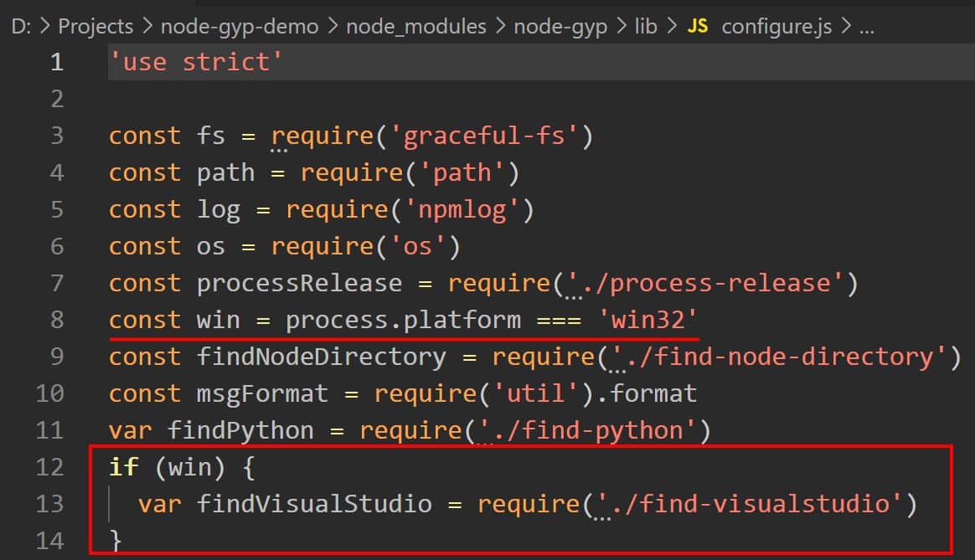The width and height of the screenshot is (975, 560).
Task: Click line number 1 in gutter
Action: tap(57, 62)
